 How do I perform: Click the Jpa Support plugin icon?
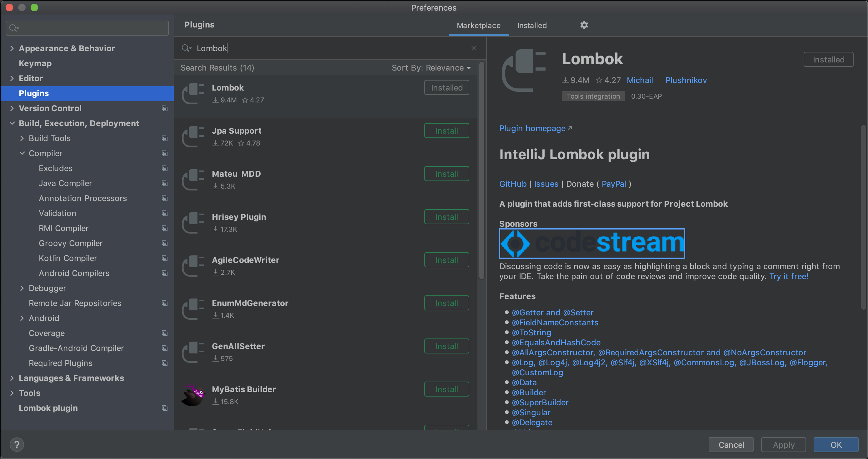(x=193, y=136)
